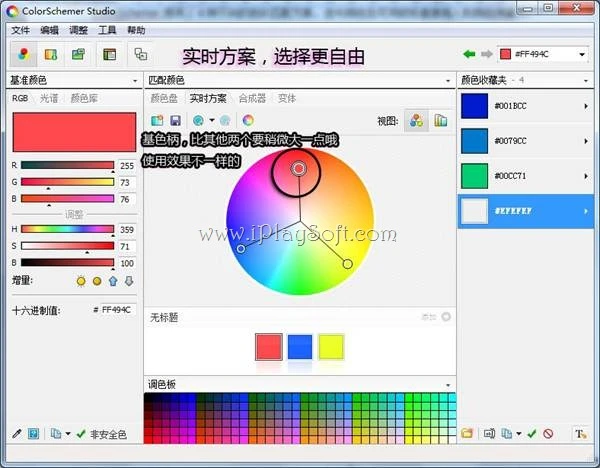Click the round color wheel mode icon
600x468 pixels.
[248, 121]
